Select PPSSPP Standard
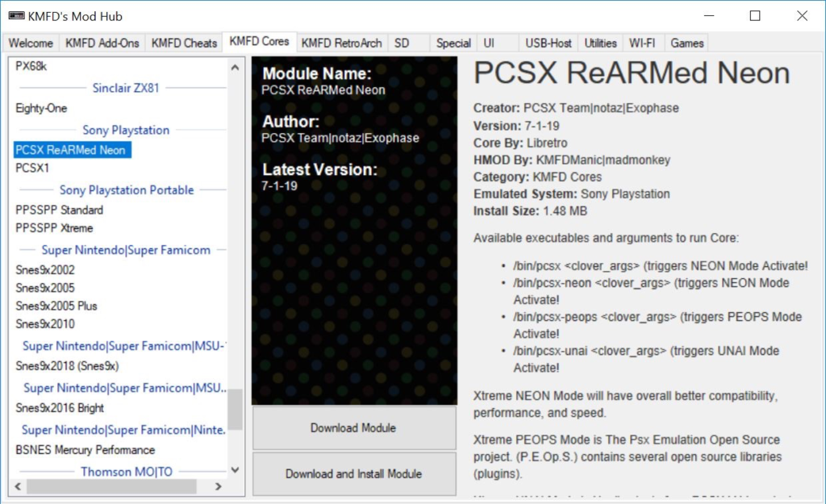This screenshot has height=504, width=826. [59, 210]
